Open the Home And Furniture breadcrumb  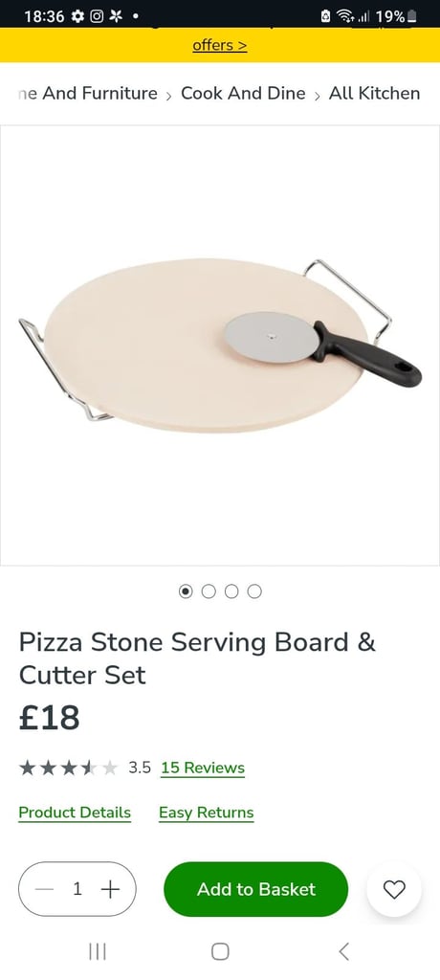pyautogui.click(x=88, y=93)
